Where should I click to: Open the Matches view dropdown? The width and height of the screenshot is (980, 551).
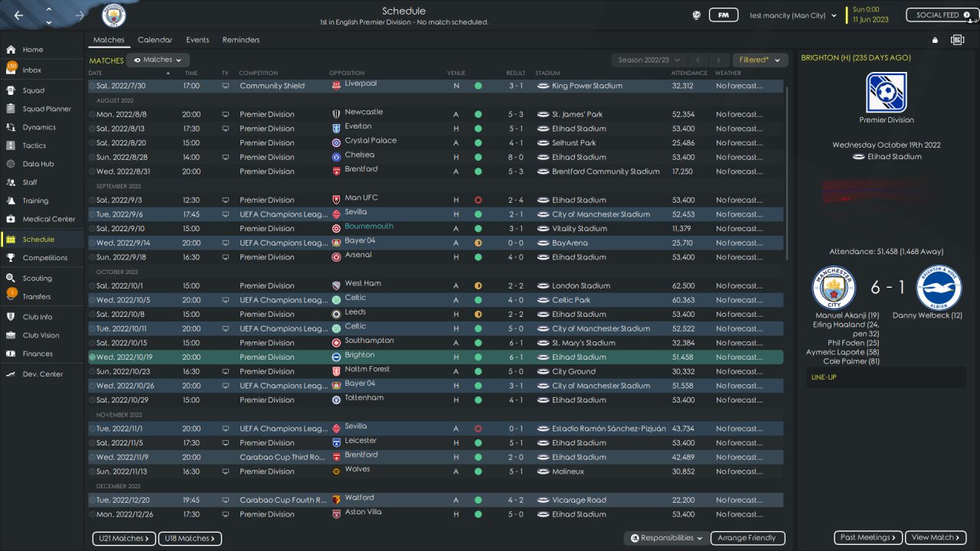pyautogui.click(x=158, y=60)
